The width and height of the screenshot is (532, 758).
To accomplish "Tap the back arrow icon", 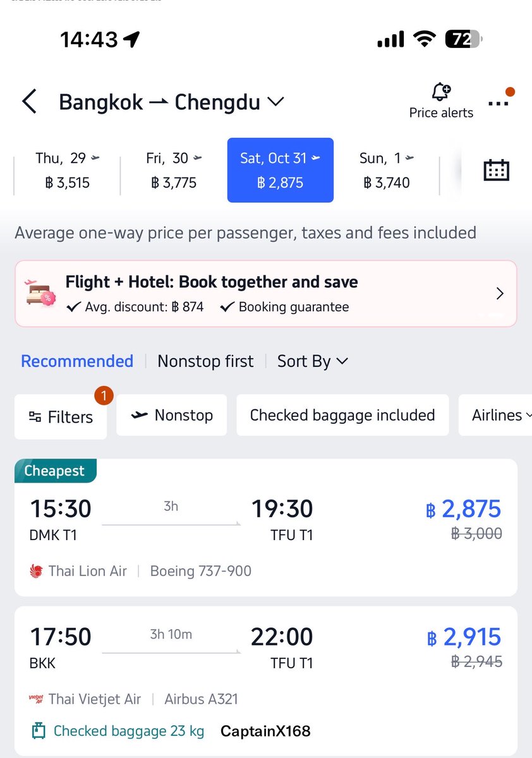I will point(29,102).
